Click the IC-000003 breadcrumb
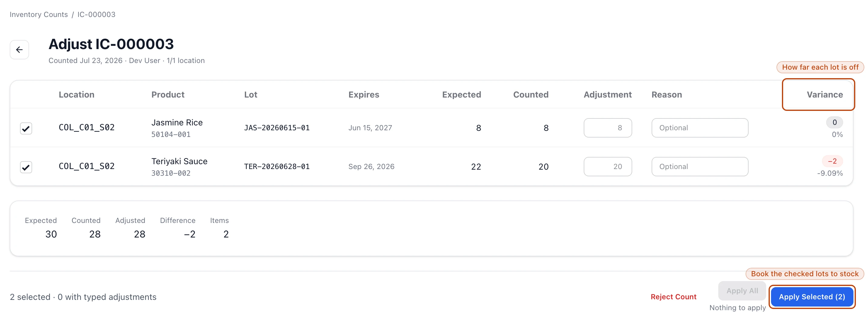This screenshot has height=332, width=868. coord(96,15)
